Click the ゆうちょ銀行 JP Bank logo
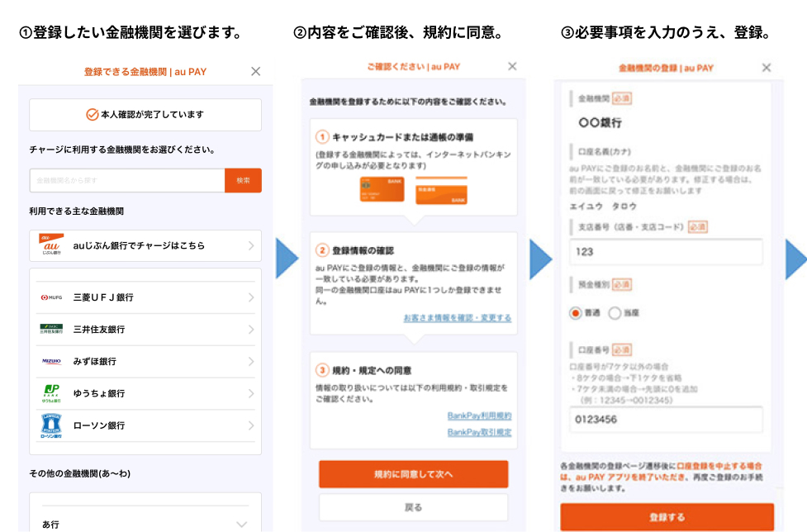807x532 pixels. tap(51, 393)
